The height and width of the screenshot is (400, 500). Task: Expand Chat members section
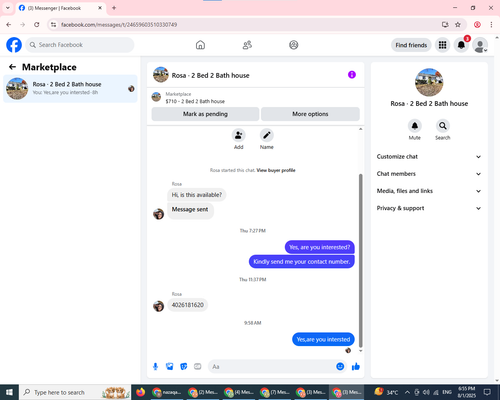click(429, 174)
